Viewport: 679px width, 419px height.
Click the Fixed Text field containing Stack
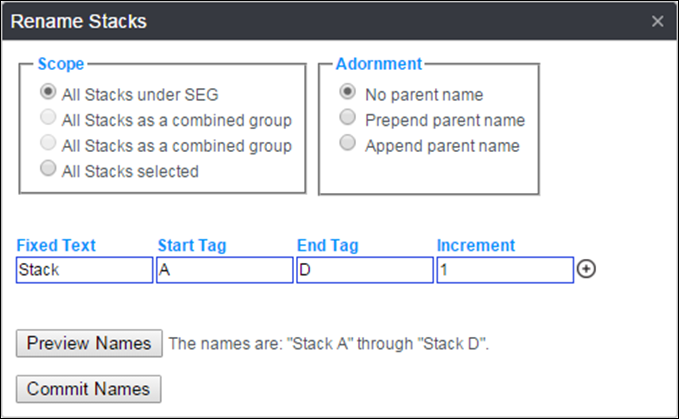pos(84,270)
